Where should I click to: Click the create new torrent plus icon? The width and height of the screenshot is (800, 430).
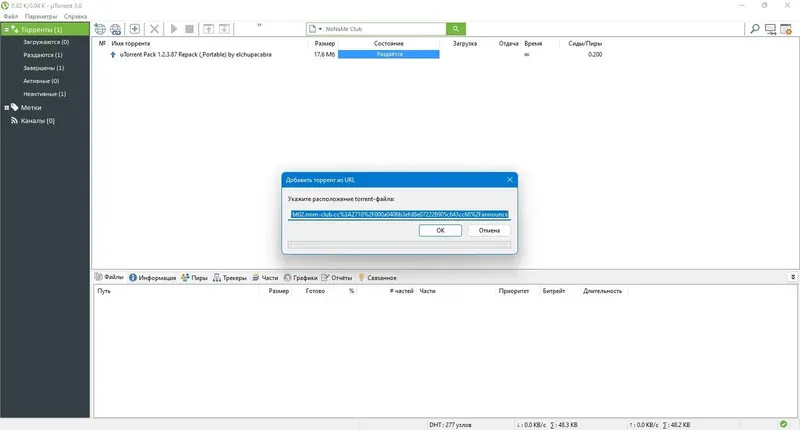(135, 29)
